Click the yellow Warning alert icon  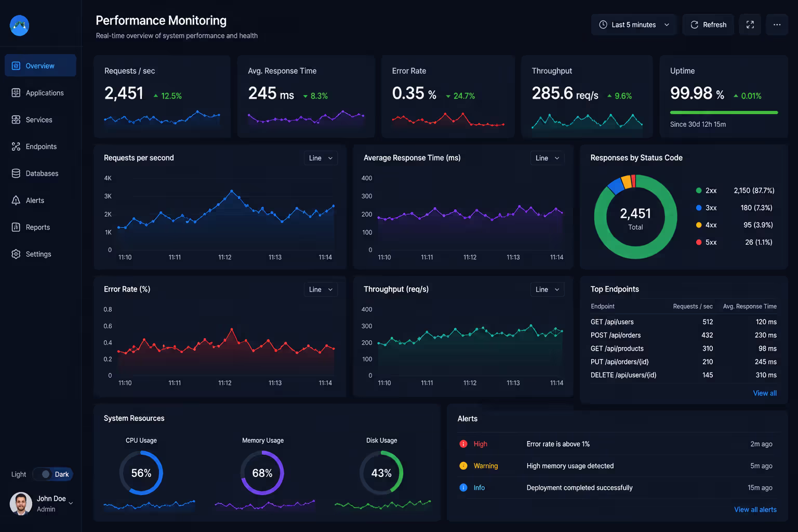[x=463, y=466]
